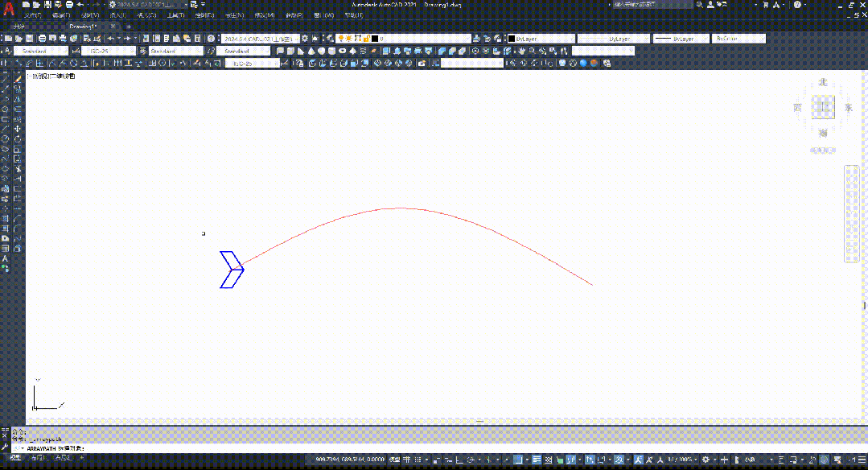The width and height of the screenshot is (868, 470).
Task: Toggle dynamic UCS in the status bar
Action: pyautogui.click(x=590, y=460)
